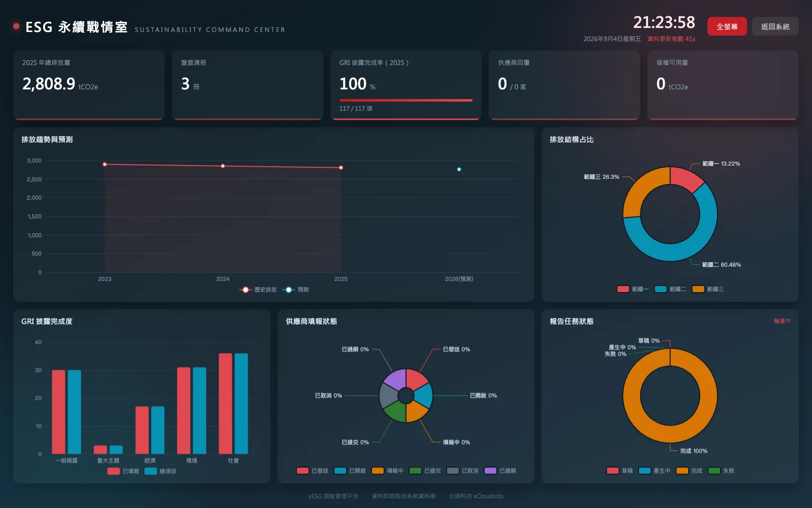Viewport: 812px width, 508px height.
Task: Select the 2024 data point on trend line
Action: pos(223,166)
